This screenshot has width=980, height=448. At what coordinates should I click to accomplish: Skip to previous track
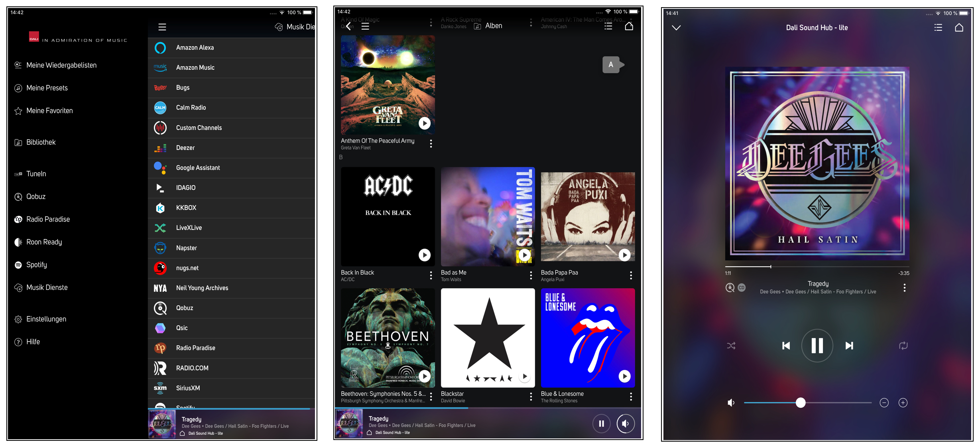click(x=786, y=346)
